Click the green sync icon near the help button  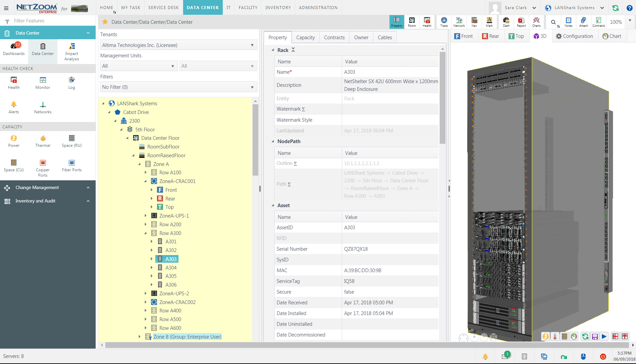tap(616, 8)
